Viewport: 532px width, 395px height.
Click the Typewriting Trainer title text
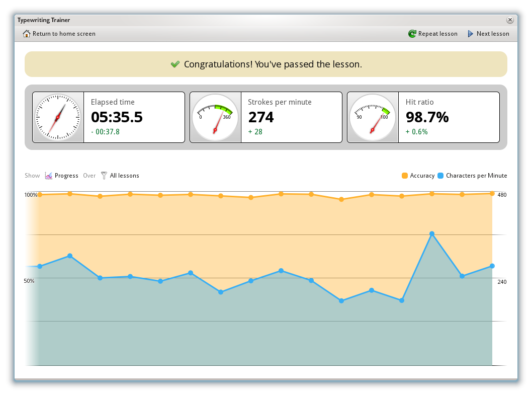[x=44, y=20]
